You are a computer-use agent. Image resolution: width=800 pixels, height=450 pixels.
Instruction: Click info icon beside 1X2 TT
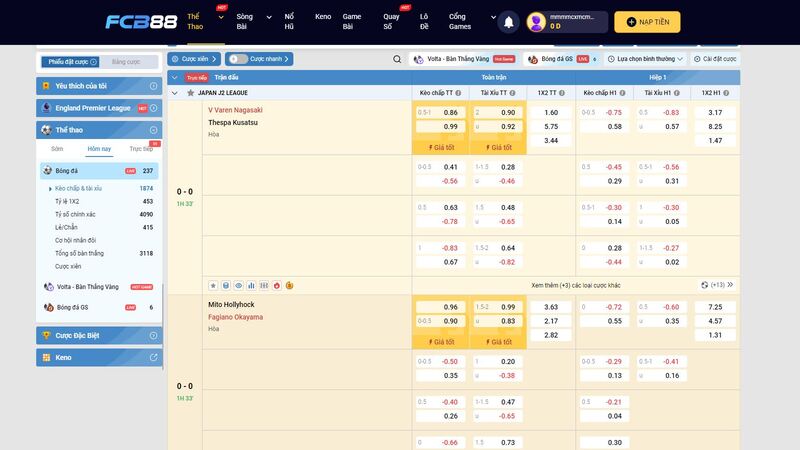point(562,93)
